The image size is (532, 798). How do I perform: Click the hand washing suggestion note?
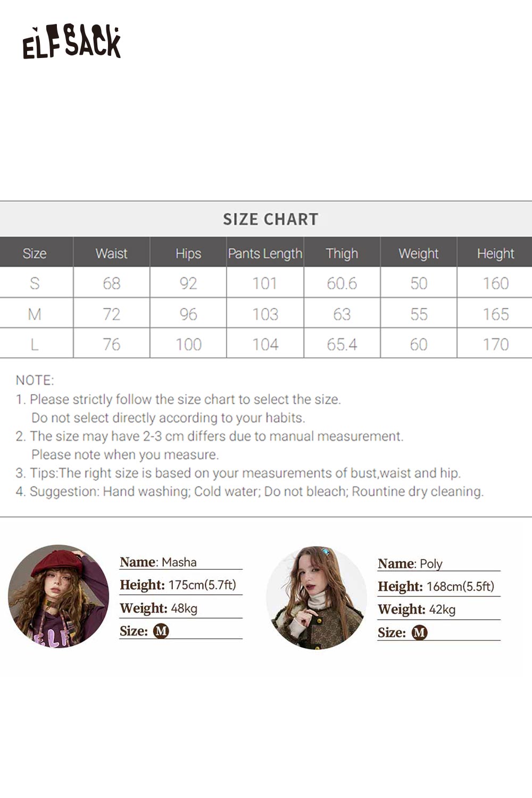[250, 491]
